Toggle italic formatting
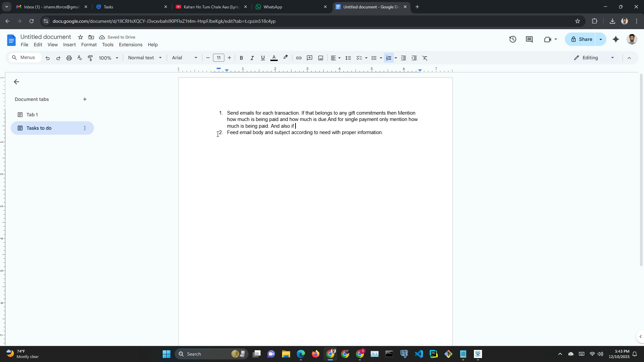The image size is (644, 362). click(x=252, y=58)
